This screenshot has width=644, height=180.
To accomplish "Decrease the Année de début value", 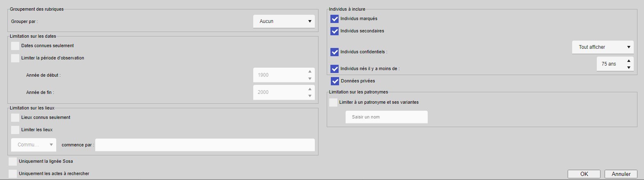I will tap(310, 78).
